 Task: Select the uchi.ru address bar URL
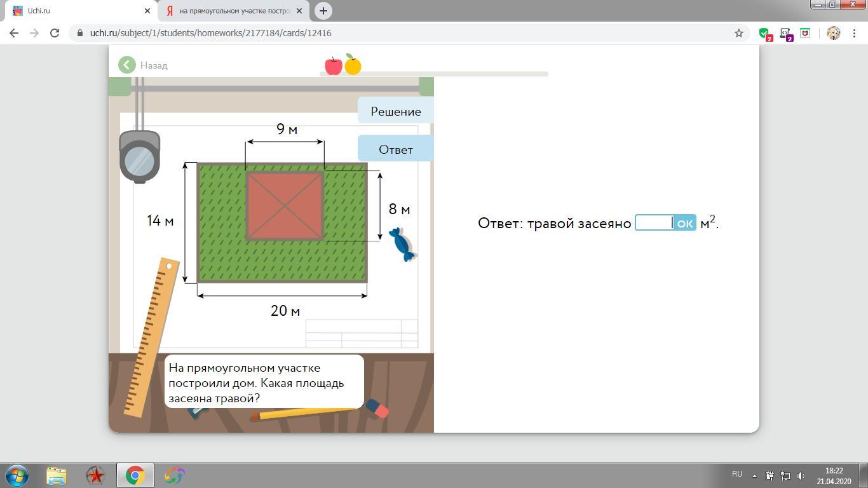coord(210,33)
